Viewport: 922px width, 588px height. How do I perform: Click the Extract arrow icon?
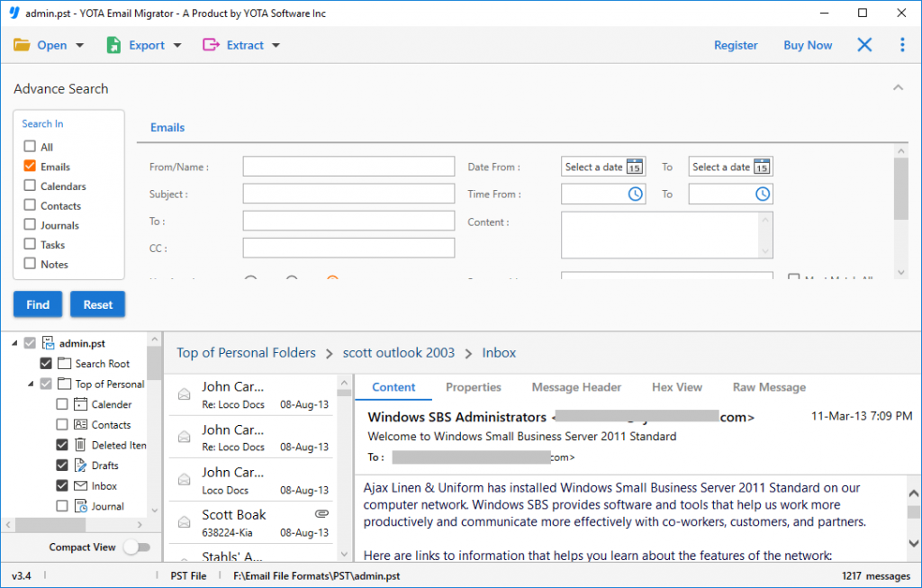point(211,45)
